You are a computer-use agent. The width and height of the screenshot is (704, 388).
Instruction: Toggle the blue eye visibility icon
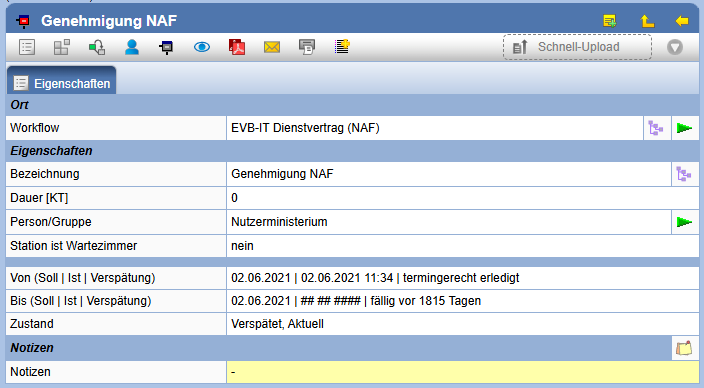202,47
